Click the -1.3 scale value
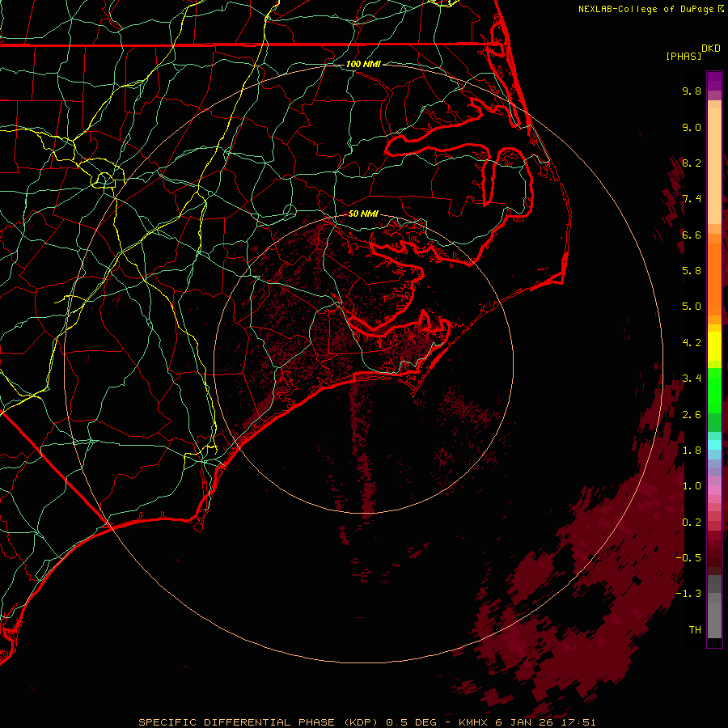The image size is (728, 728). (x=688, y=594)
